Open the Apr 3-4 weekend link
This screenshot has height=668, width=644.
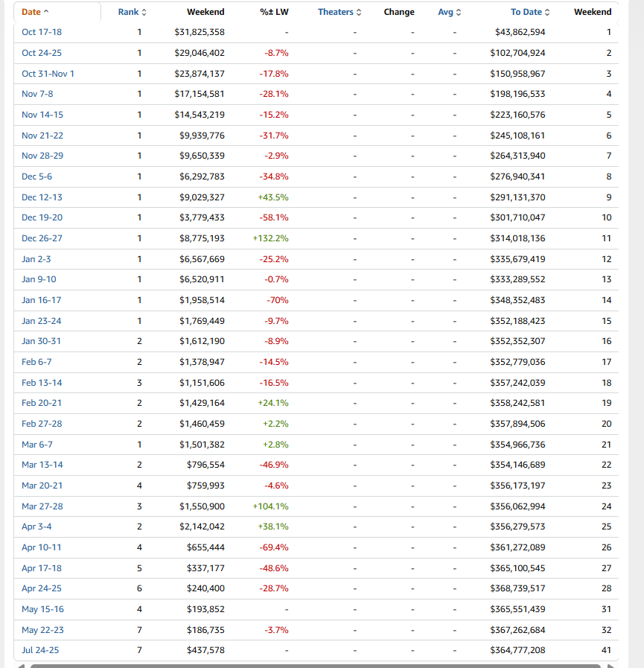click(36, 527)
